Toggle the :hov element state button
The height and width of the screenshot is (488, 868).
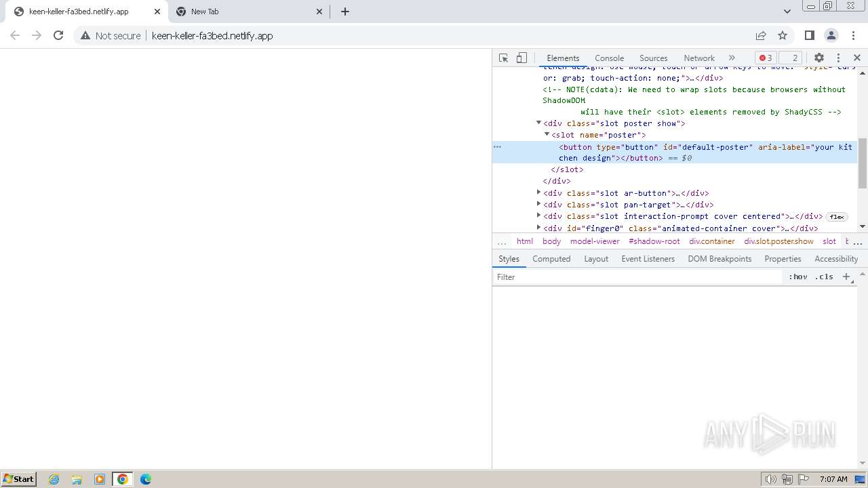798,277
